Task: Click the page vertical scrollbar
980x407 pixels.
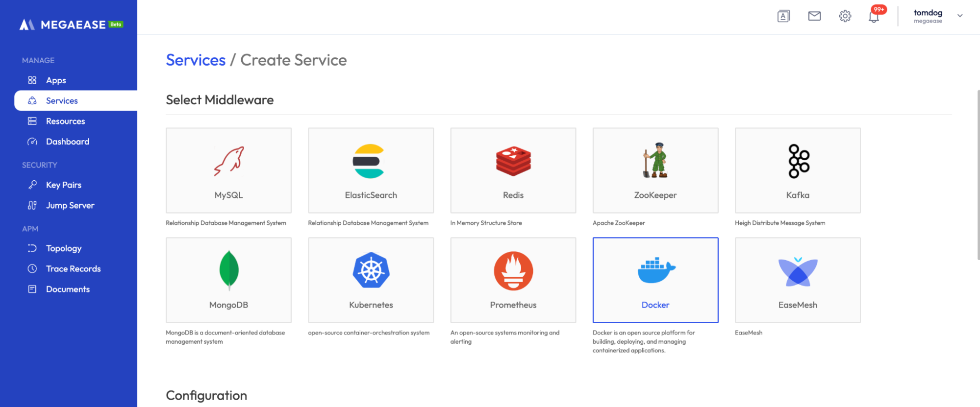Action: pos(978,174)
